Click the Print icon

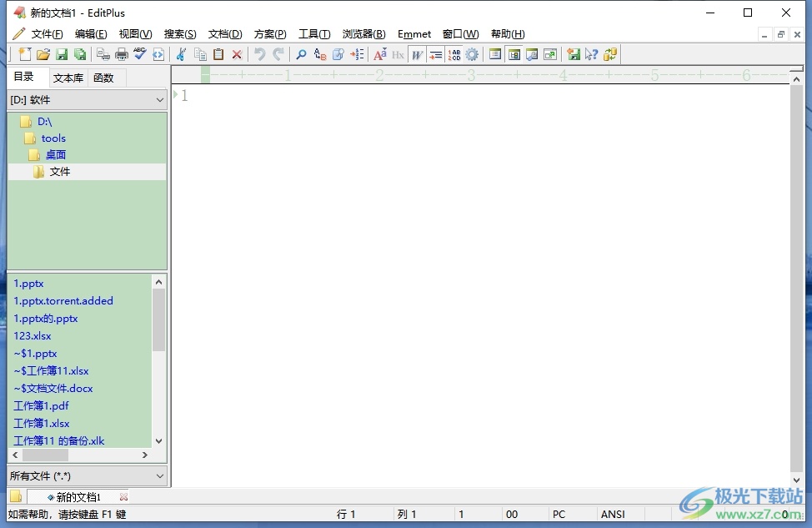122,55
